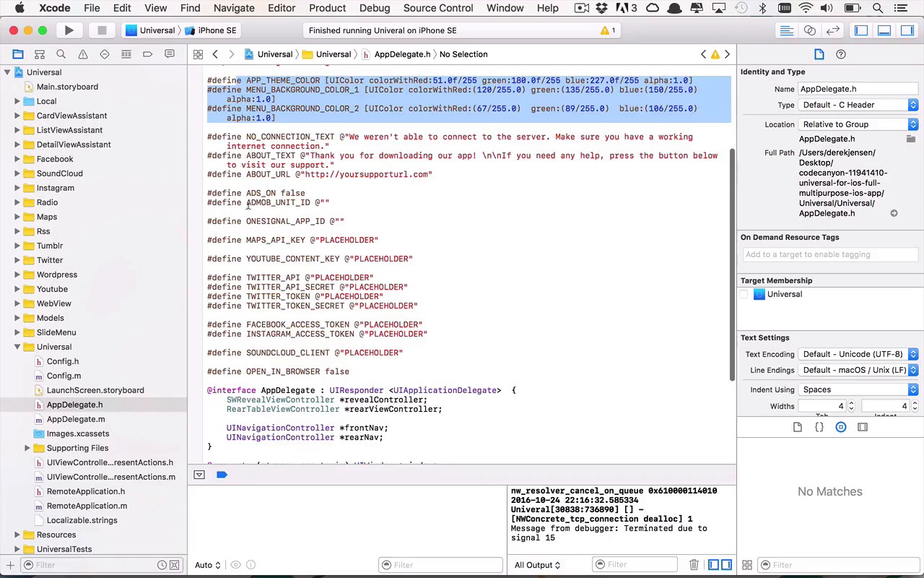The height and width of the screenshot is (578, 924).
Task: Toggle the debug area pane
Action: click(884, 30)
